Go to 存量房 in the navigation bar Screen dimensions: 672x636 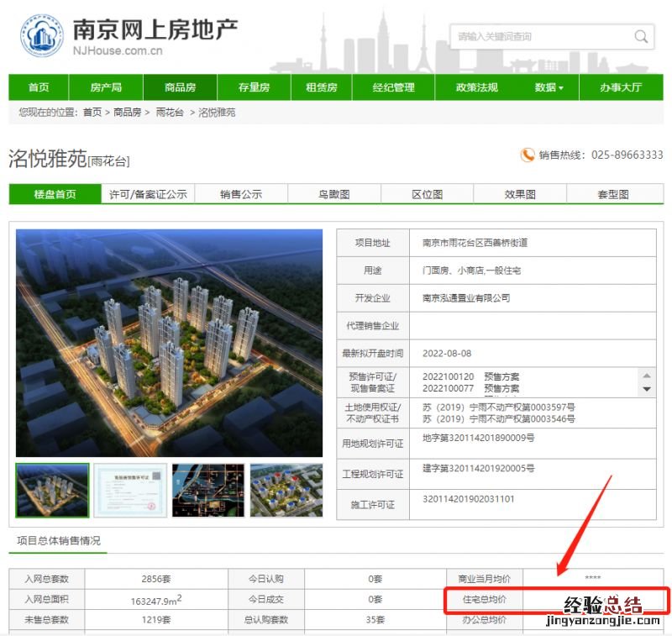254,87
